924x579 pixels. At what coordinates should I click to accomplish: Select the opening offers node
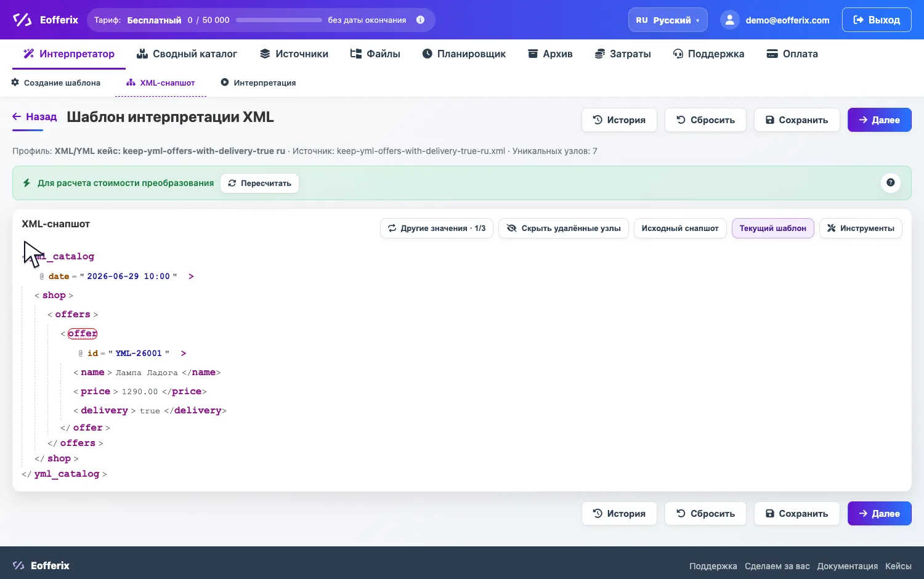pos(73,314)
